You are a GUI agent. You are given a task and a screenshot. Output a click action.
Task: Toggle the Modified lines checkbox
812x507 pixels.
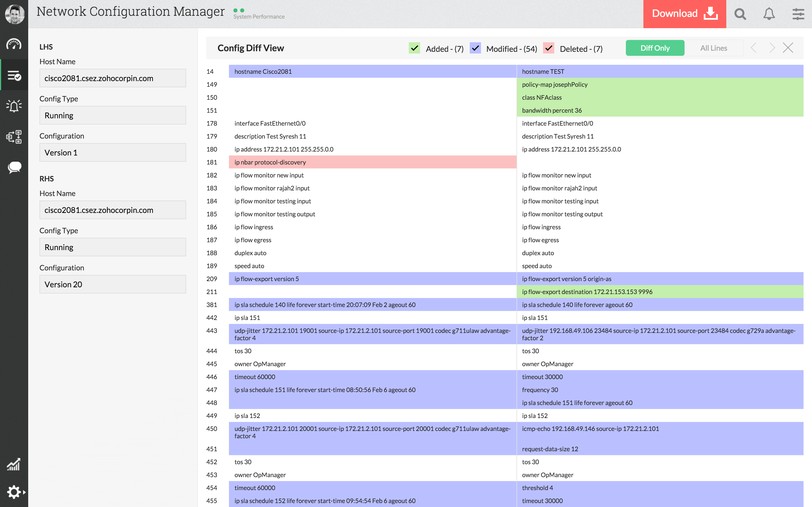475,48
